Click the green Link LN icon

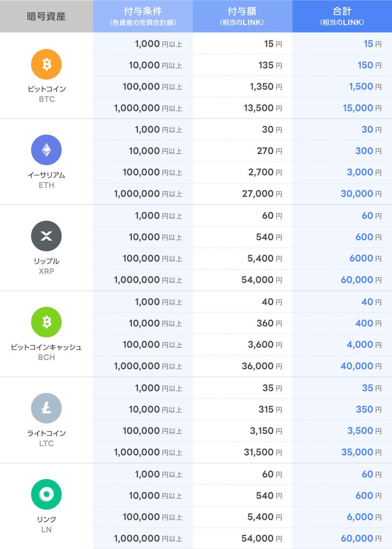(x=46, y=494)
